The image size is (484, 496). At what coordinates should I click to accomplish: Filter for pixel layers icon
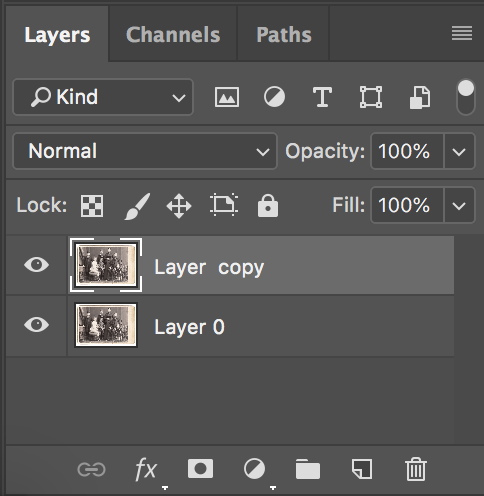tap(227, 97)
